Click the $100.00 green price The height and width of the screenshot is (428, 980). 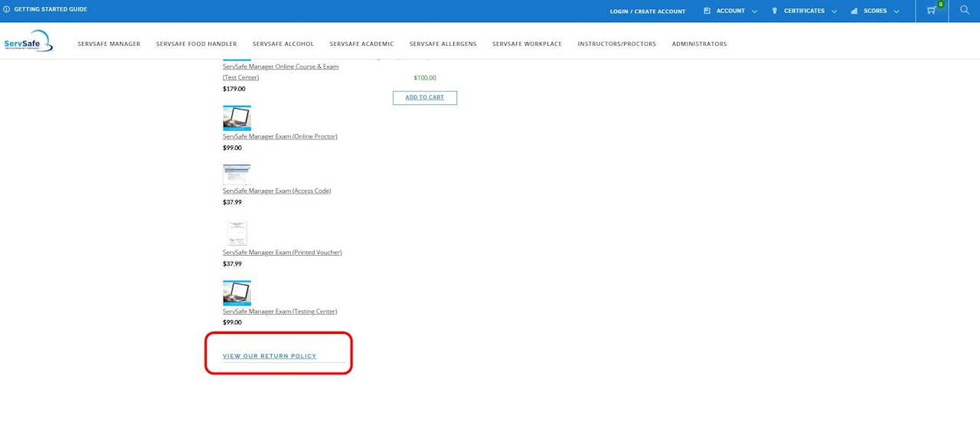(425, 78)
